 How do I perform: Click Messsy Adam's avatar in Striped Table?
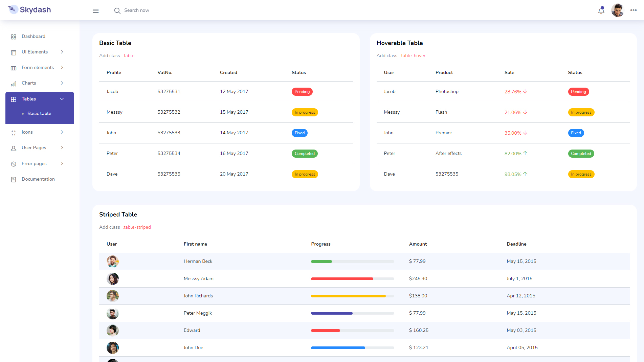click(x=113, y=279)
